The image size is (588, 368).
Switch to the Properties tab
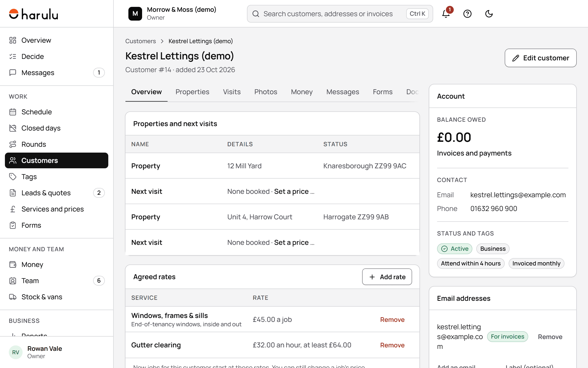(x=192, y=92)
